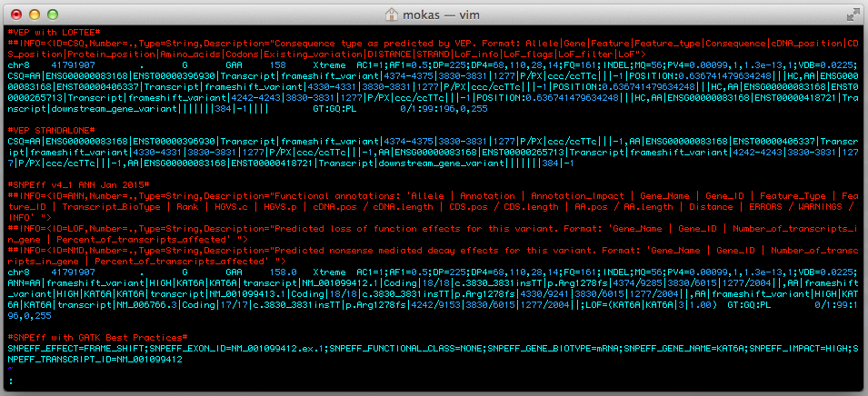868x396 pixels.
Task: Click the "##INFO=<ID=NMD" header text
Action: coord(48,250)
